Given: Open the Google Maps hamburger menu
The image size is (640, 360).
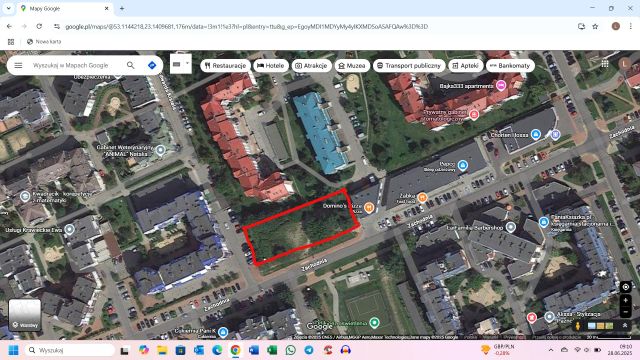Looking at the screenshot, I should [x=18, y=65].
